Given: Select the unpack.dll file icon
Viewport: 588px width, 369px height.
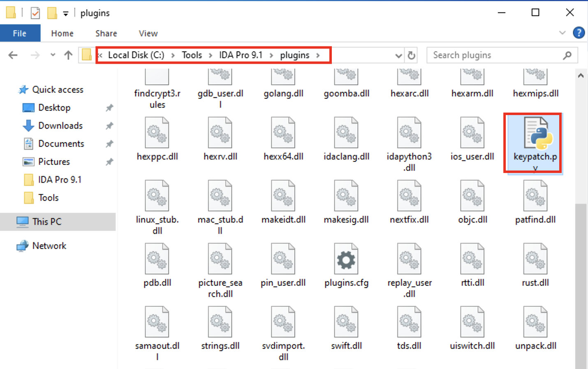Looking at the screenshot, I should [535, 322].
